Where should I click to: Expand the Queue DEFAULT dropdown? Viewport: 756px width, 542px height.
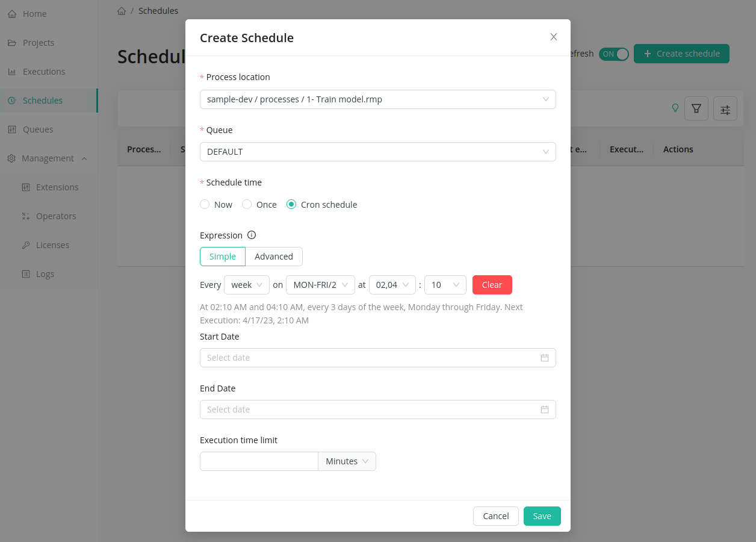pos(377,152)
